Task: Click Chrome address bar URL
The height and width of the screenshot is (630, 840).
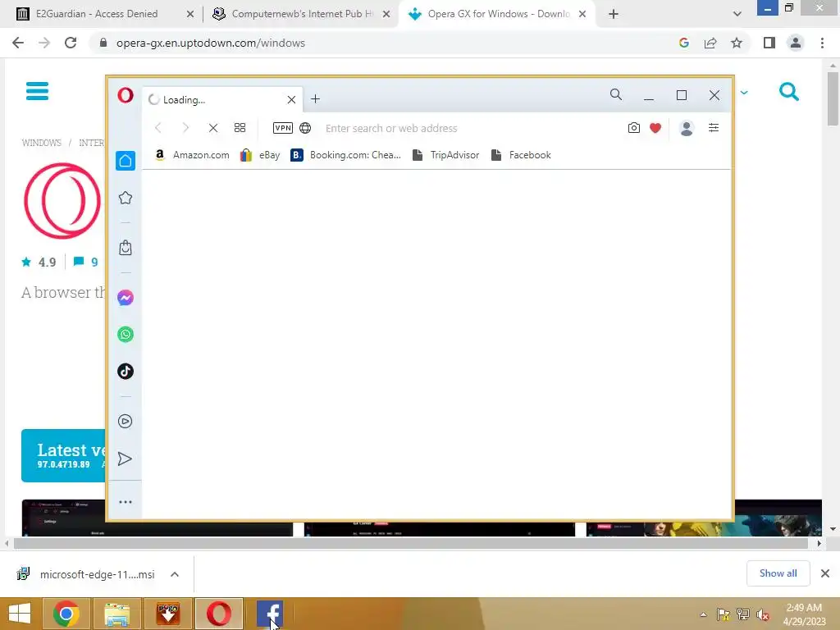Action: [211, 43]
